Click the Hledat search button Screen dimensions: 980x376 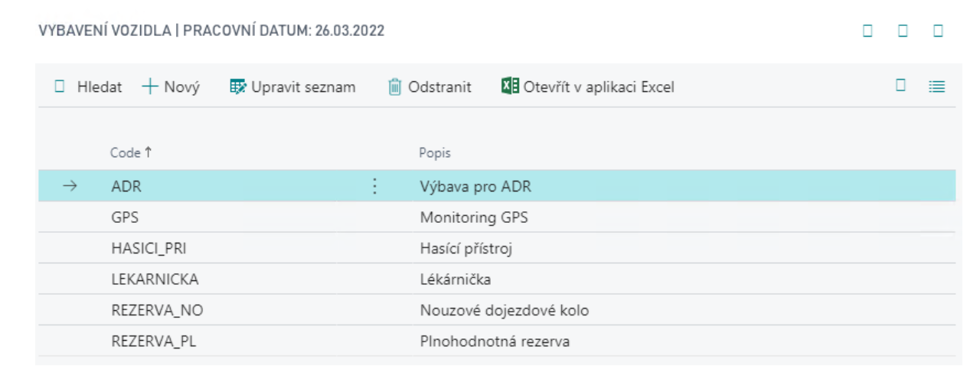[89, 87]
